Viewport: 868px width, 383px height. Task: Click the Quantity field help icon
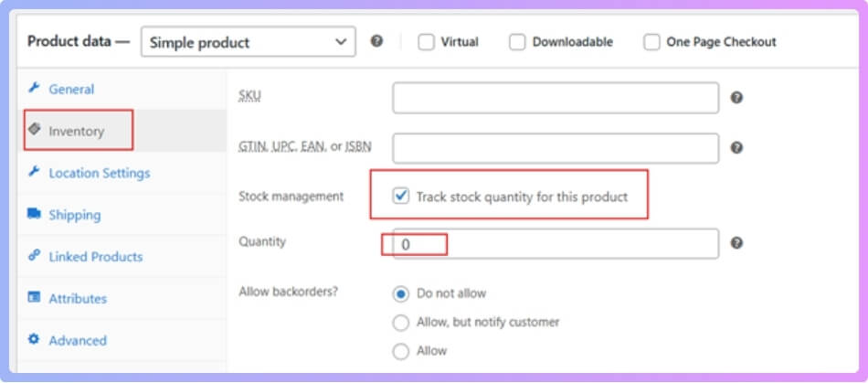736,243
